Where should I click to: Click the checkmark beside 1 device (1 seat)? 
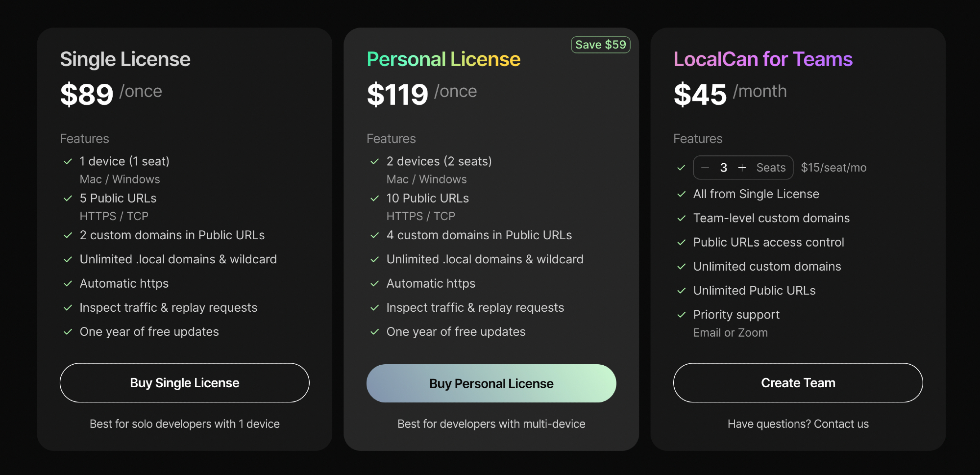click(x=68, y=161)
